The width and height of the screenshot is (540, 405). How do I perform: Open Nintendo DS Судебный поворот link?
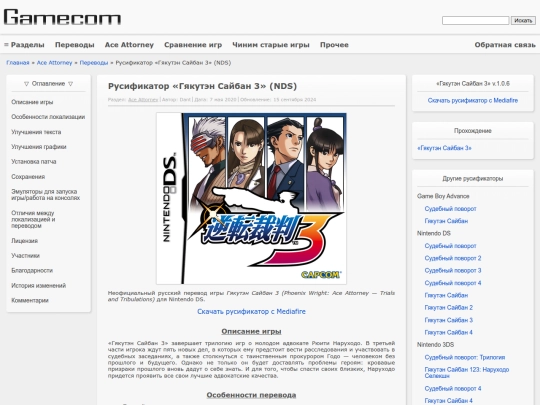pos(450,246)
